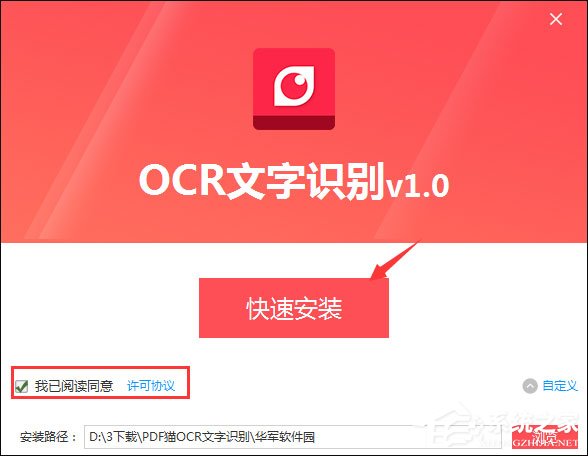
Task: Click the white pupil dot in the logo
Action: 300,80
